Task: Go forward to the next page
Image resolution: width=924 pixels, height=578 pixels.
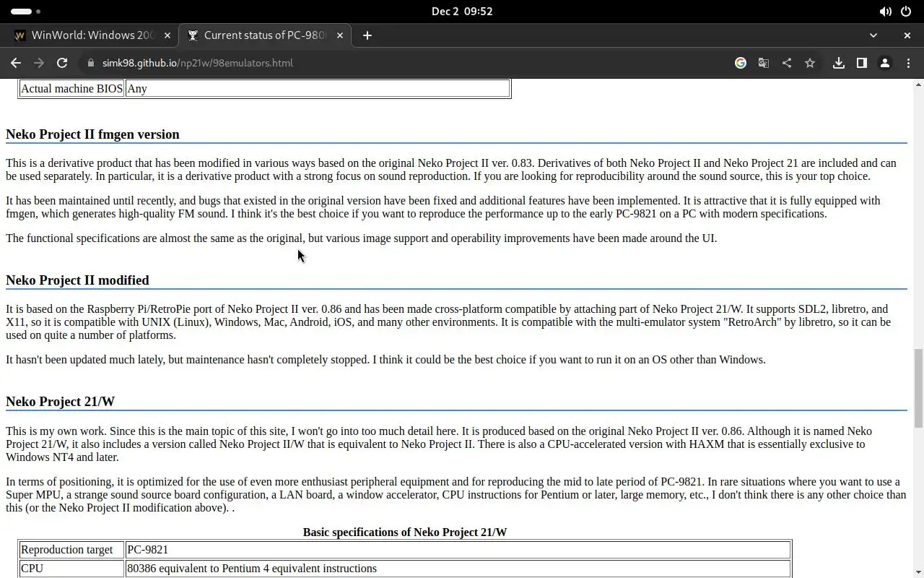Action: tap(39, 63)
